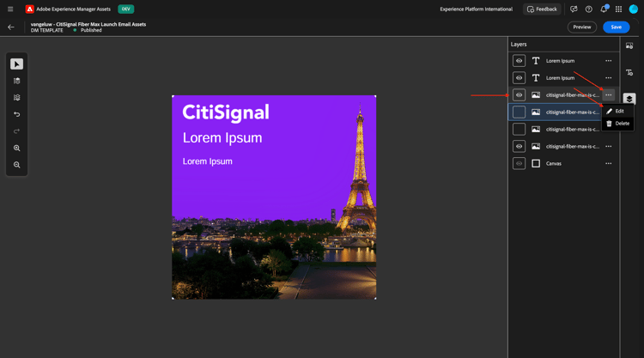Viewport: 644px width, 358px height.
Task: Choose Delete from the layer context menu
Action: click(x=617, y=124)
